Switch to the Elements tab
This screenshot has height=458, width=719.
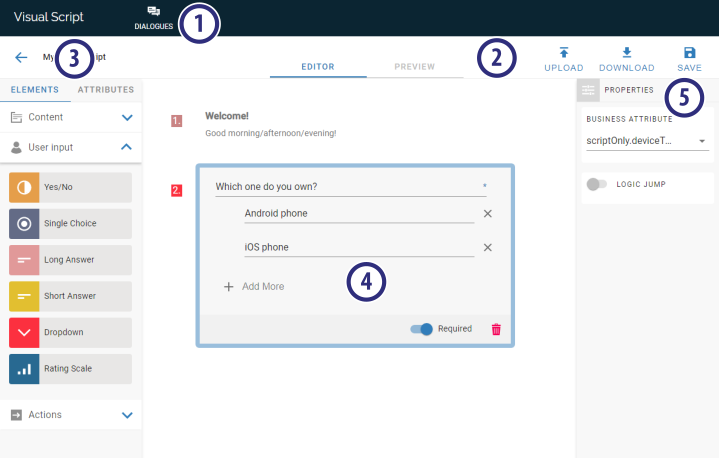(x=35, y=90)
